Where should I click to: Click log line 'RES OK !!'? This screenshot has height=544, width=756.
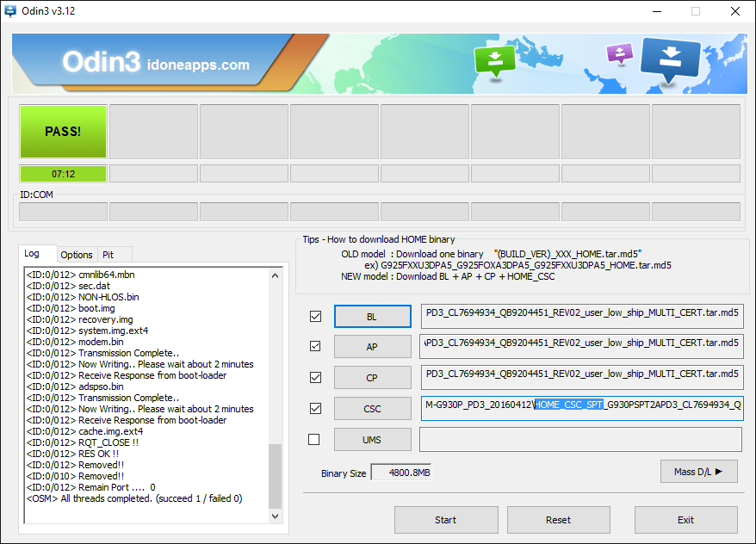72,454
